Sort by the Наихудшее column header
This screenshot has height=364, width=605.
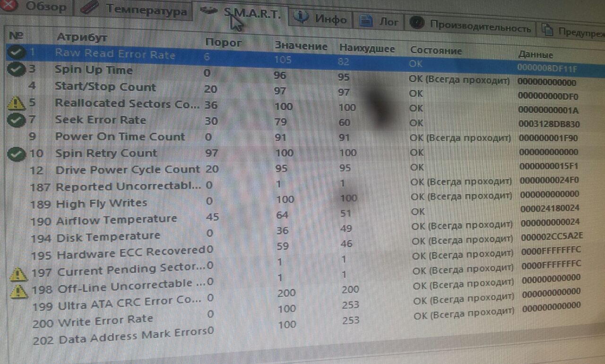point(367,49)
